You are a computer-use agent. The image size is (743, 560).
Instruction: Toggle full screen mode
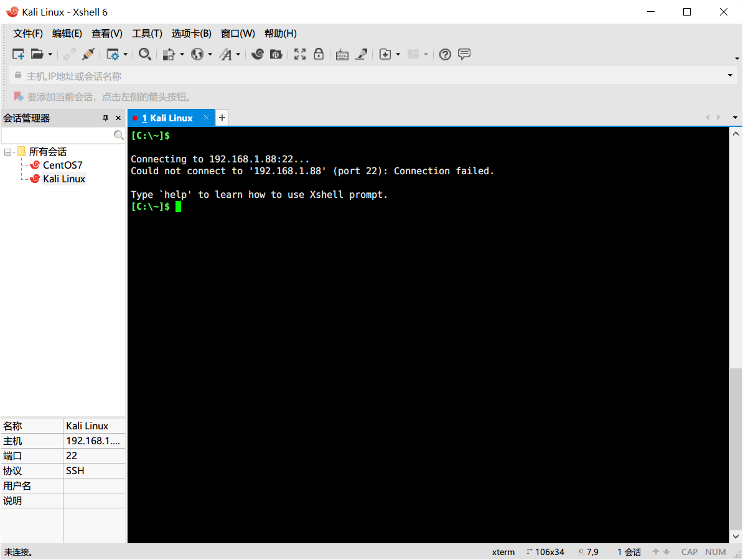coord(299,54)
